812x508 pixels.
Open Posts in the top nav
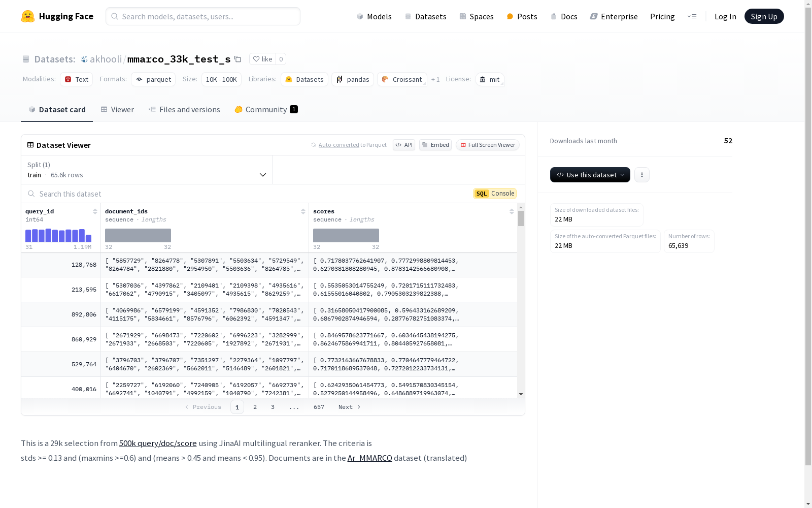522,16
